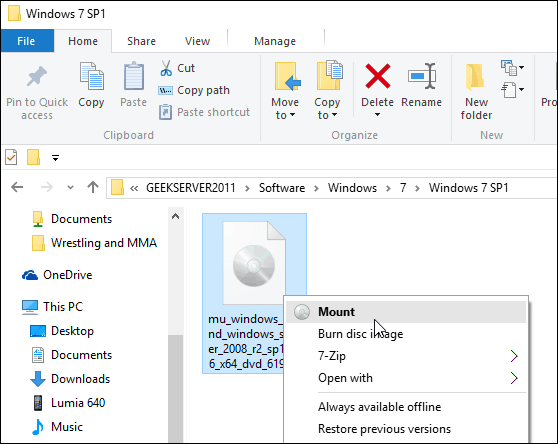Select OneDrive in navigation pane
The width and height of the screenshot is (558, 444).
click(57, 275)
